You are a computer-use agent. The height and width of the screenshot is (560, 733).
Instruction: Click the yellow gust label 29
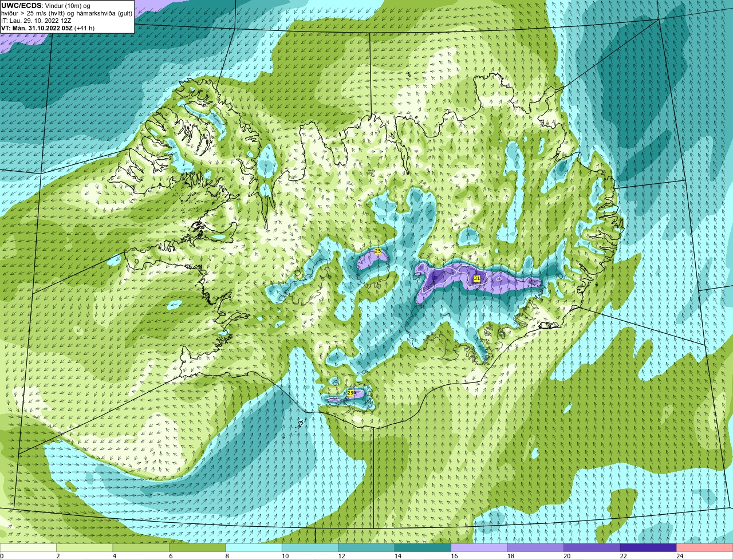tap(350, 393)
